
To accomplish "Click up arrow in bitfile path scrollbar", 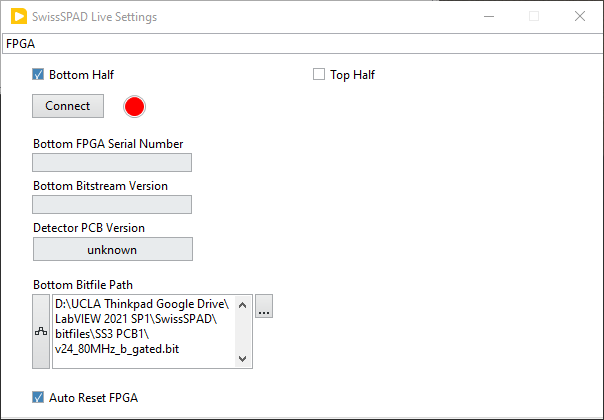I will point(242,306).
